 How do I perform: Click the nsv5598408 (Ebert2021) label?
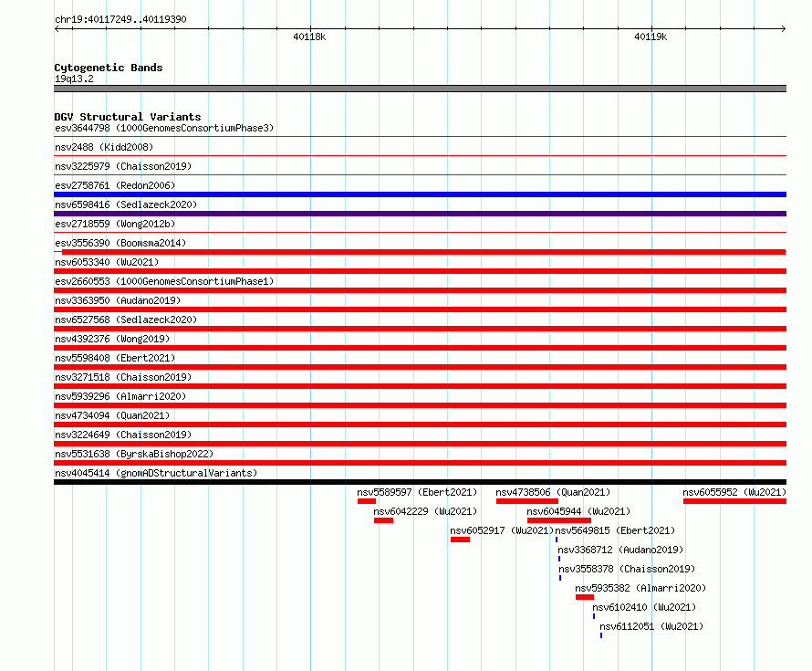115,358
